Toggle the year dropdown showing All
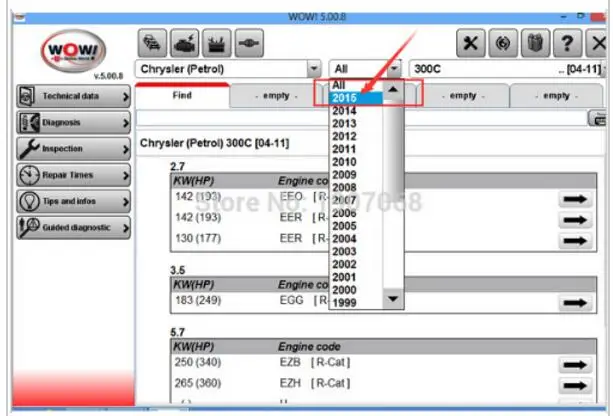 pos(394,69)
